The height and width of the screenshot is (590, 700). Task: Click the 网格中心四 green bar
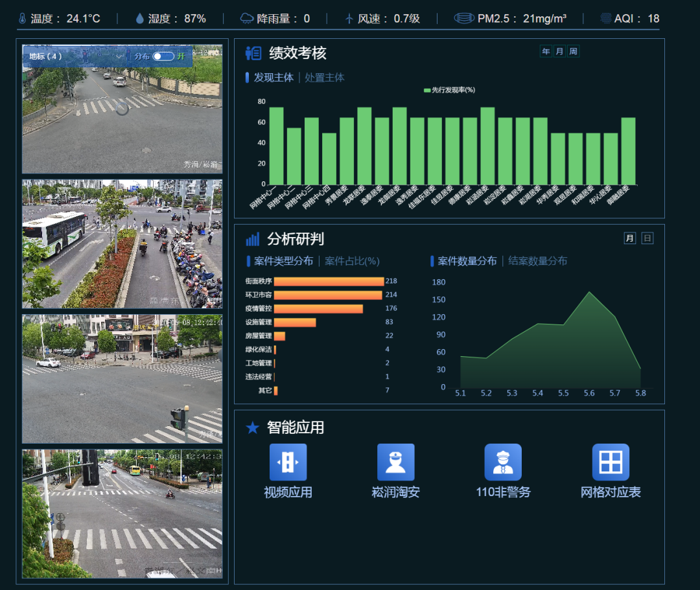click(329, 159)
